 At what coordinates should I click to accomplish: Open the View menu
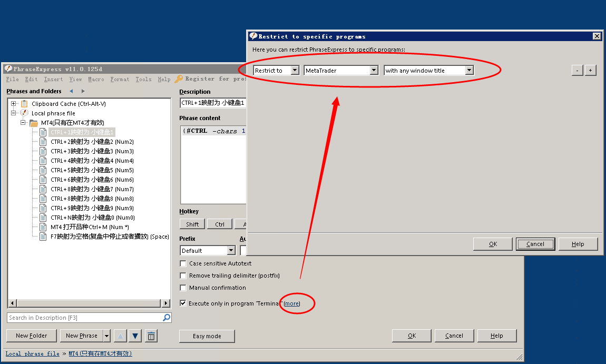tap(76, 79)
